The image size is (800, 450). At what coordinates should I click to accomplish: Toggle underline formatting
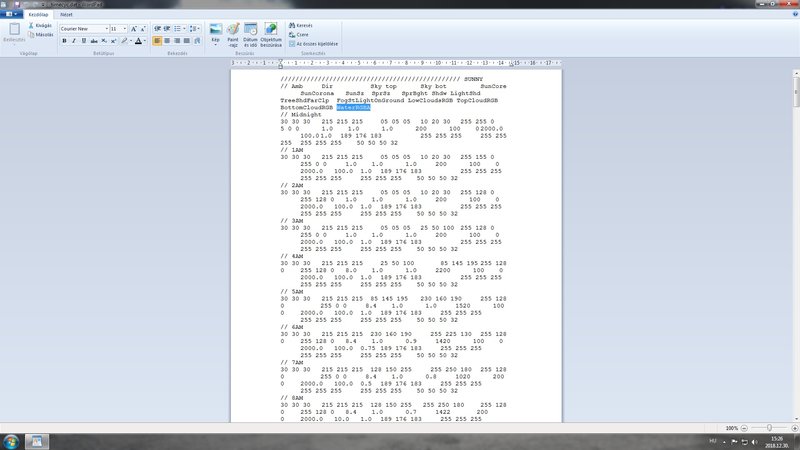point(84,41)
